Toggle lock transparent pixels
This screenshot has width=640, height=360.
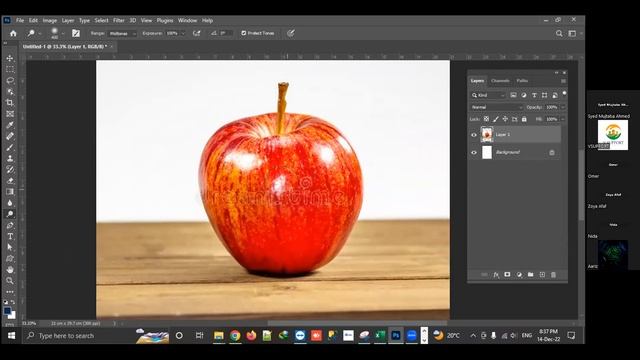coord(486,119)
